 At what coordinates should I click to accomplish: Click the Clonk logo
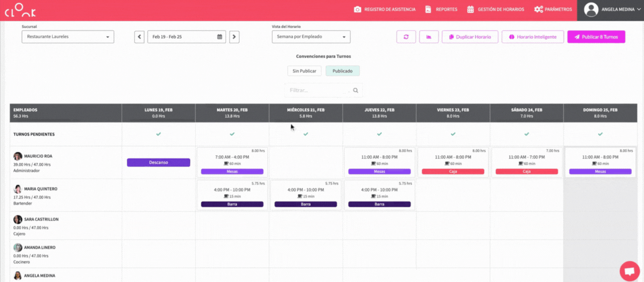pyautogui.click(x=20, y=10)
